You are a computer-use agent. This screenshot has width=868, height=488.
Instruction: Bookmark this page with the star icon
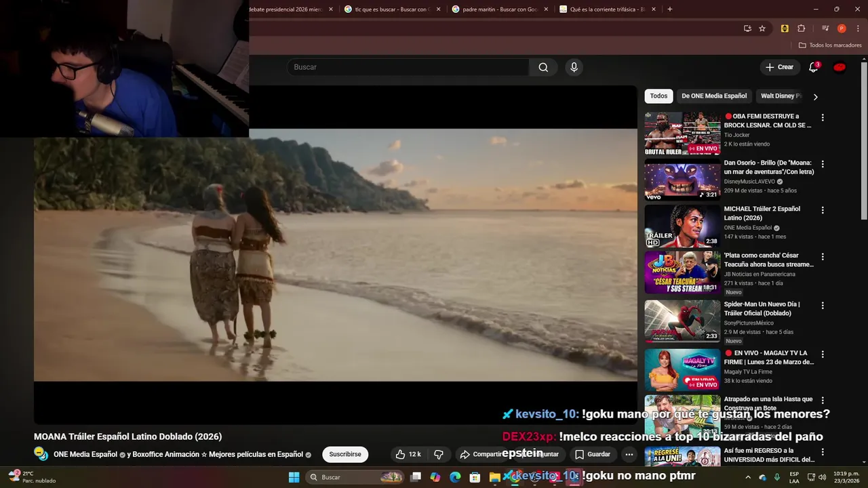click(x=762, y=28)
